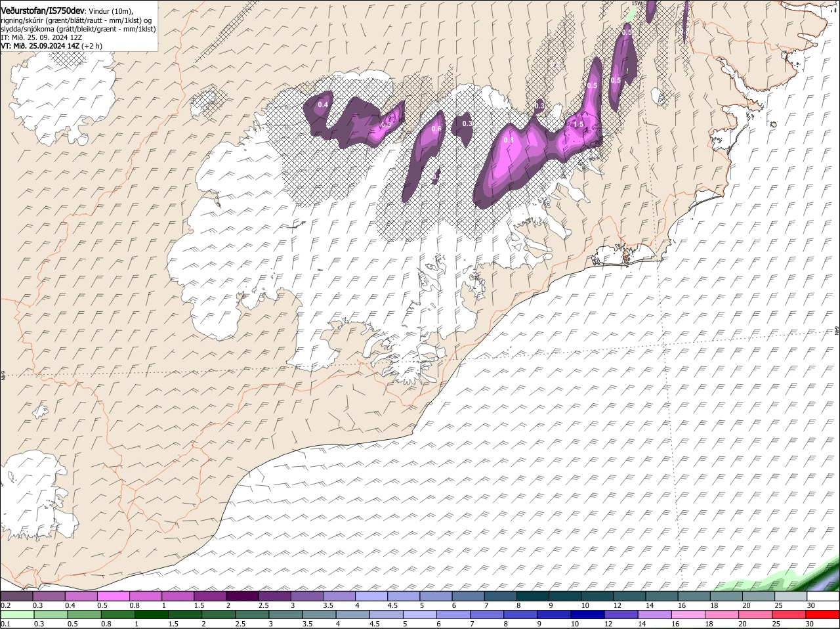Select the 'VT: Mið. 25.09.2024 14Z (+2 h)' line
The width and height of the screenshot is (840, 629).
[x=51, y=46]
